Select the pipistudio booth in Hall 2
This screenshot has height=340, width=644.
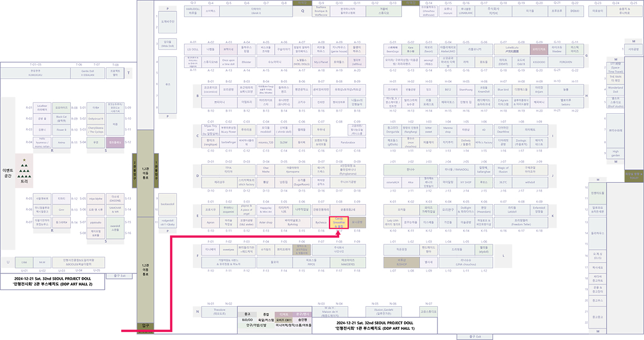96,222
